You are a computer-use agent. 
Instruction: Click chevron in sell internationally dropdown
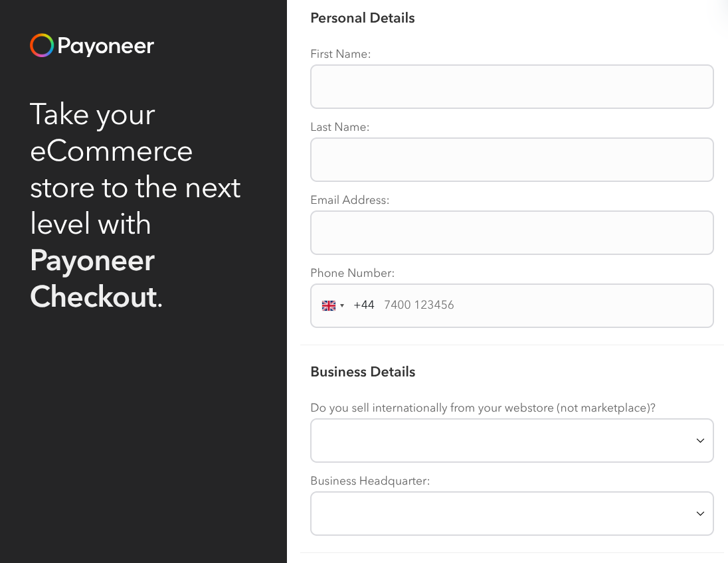(x=700, y=440)
